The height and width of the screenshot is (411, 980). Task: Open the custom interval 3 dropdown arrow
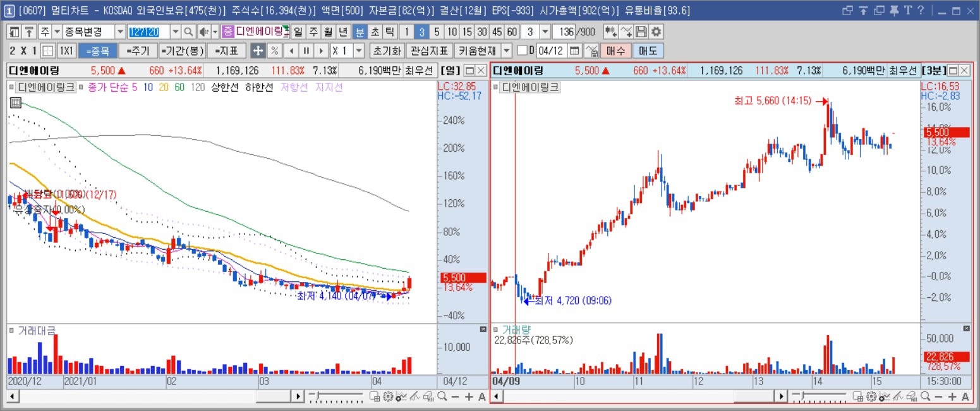[545, 32]
